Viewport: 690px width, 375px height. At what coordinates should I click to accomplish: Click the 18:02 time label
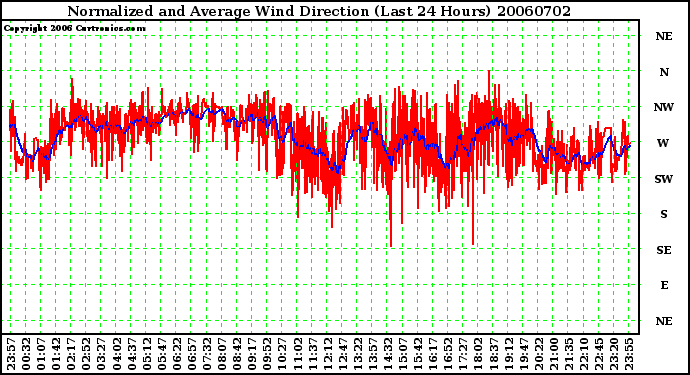pos(479,354)
